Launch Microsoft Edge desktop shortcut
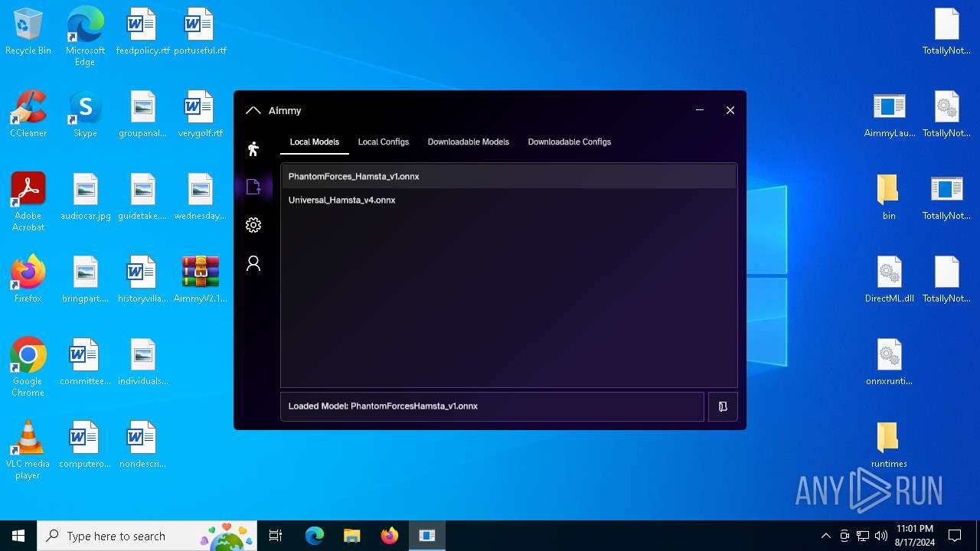The width and height of the screenshot is (980, 551). pyautogui.click(x=85, y=36)
